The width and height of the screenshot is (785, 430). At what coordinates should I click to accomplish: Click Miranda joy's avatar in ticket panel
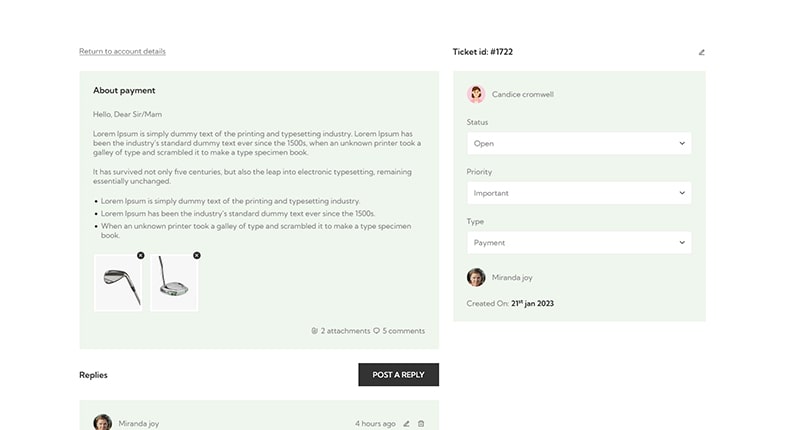coord(476,277)
